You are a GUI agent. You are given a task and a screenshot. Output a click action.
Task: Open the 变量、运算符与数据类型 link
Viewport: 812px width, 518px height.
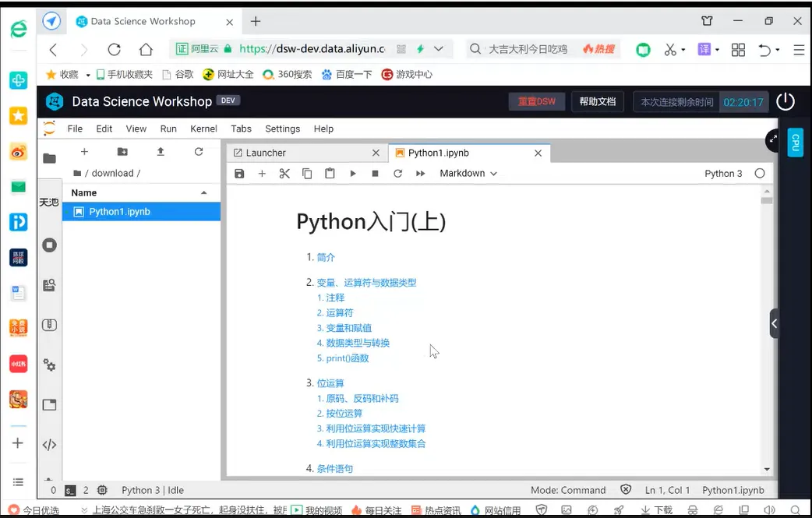(x=366, y=283)
